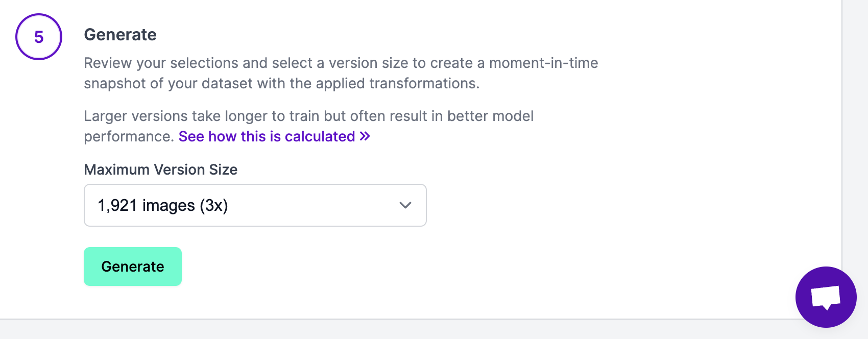Image resolution: width=868 pixels, height=339 pixels.
Task: Click the double-chevron after the calculation link
Action: [x=364, y=136]
